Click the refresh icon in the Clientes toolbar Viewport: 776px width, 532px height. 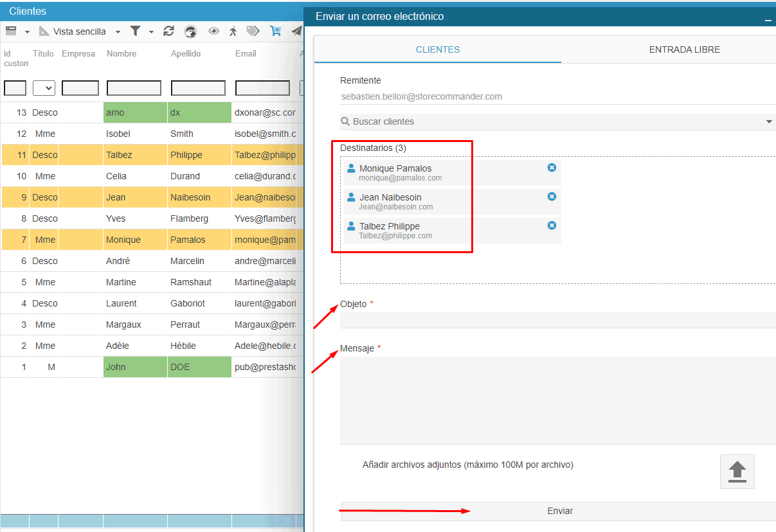coord(169,31)
